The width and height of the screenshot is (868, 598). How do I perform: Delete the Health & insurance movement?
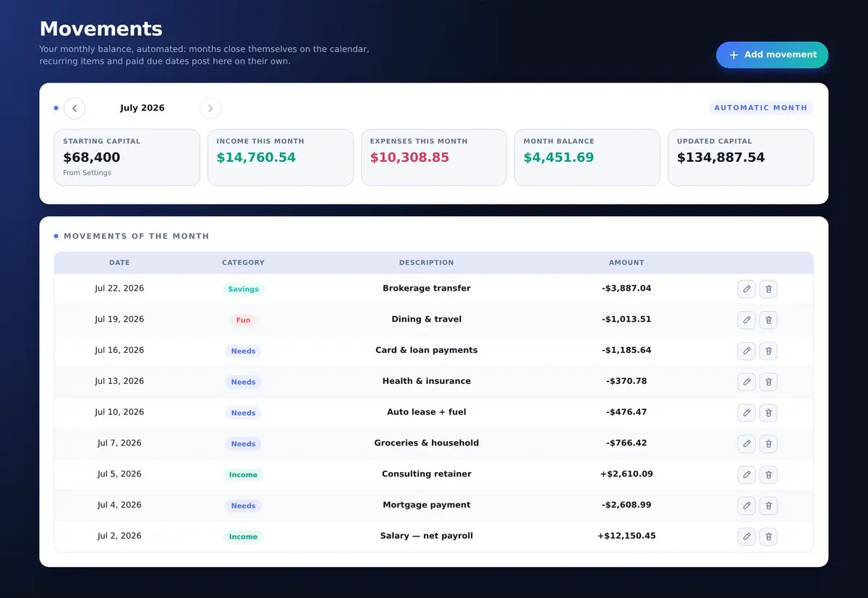coord(768,382)
